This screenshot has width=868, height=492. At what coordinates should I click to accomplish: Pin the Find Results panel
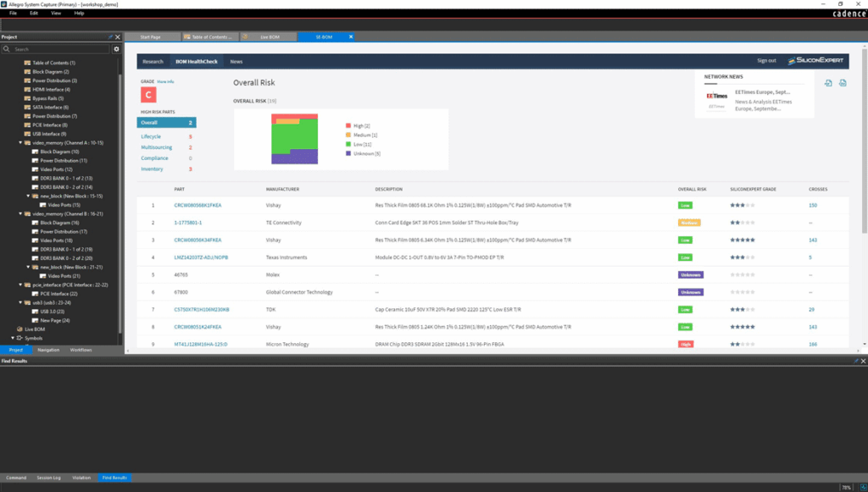(854, 361)
